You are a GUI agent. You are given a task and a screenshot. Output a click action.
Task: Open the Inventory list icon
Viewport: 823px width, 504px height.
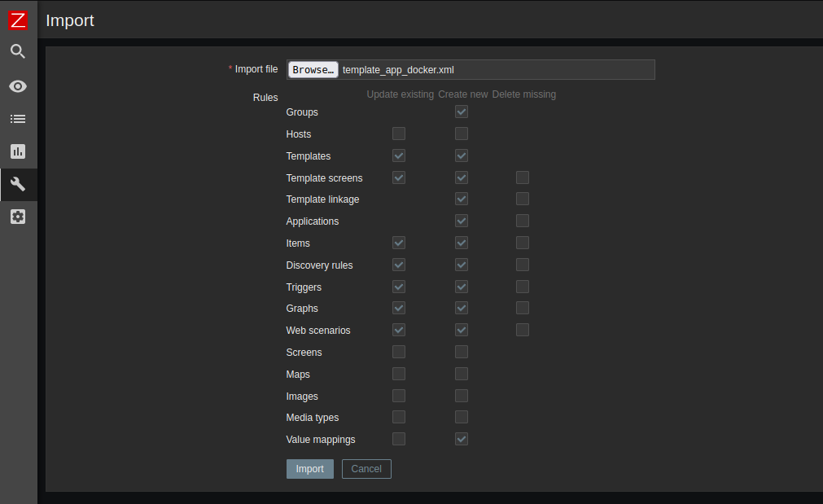click(x=17, y=118)
